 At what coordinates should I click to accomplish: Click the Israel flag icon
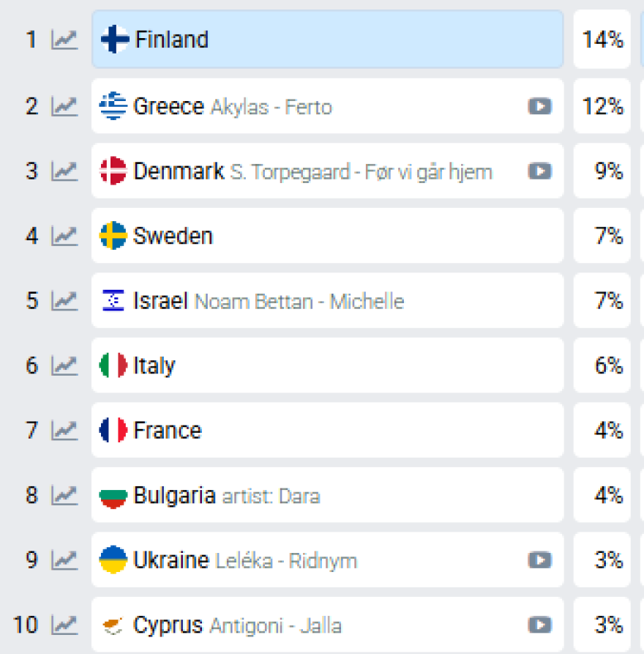113,300
